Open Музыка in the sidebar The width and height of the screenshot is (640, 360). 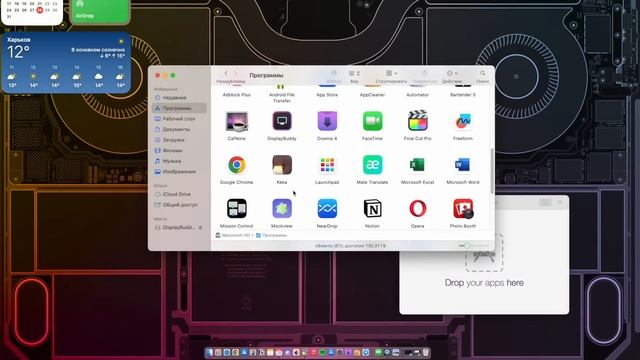pos(179,161)
